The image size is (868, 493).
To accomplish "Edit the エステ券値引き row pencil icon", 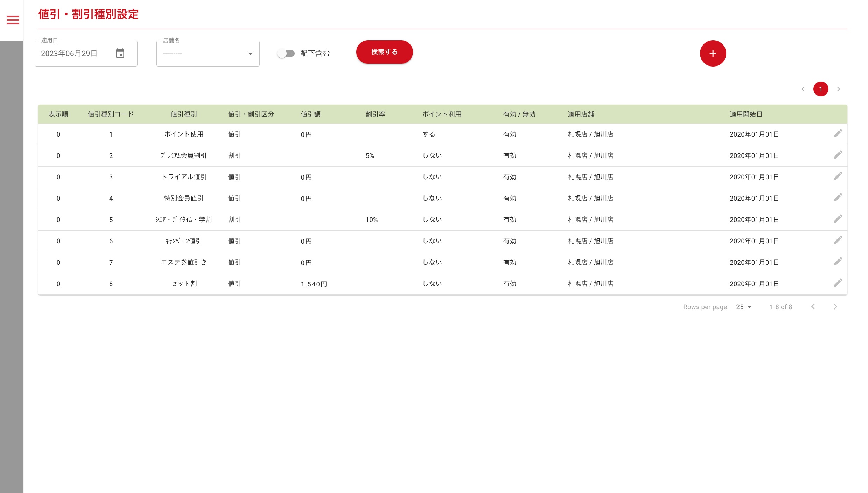I will [x=838, y=262].
